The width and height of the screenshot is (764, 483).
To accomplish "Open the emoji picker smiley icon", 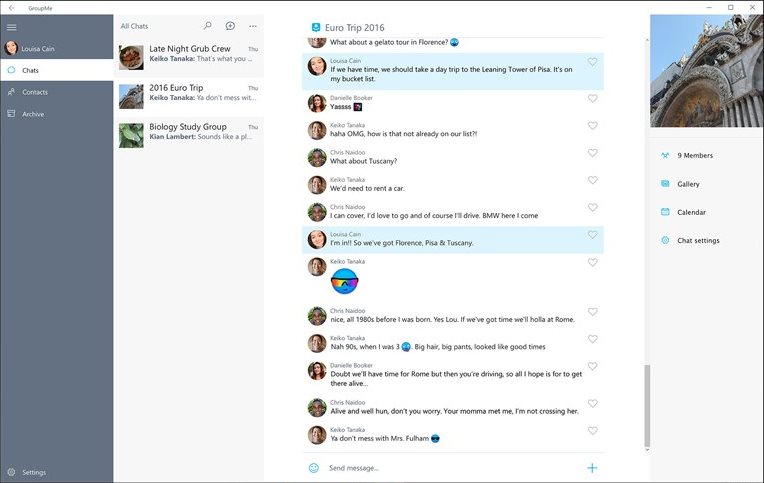I will click(314, 468).
